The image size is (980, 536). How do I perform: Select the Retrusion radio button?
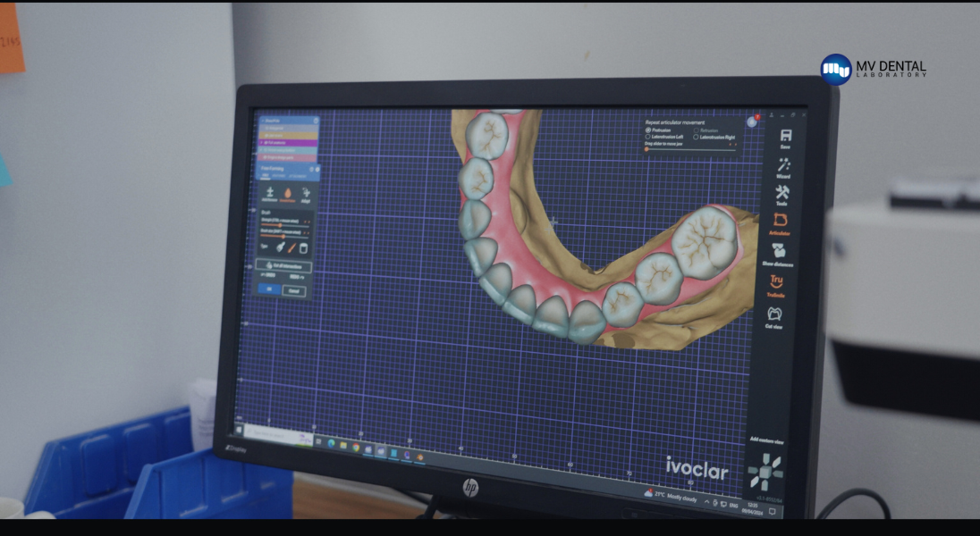coord(697,130)
